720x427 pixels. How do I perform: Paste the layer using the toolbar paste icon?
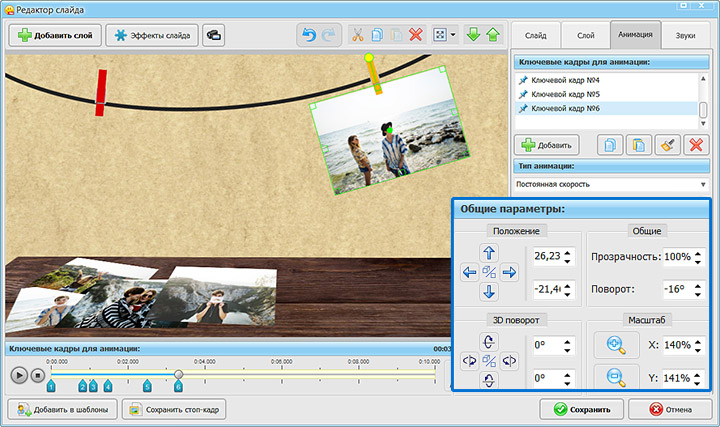[x=396, y=35]
